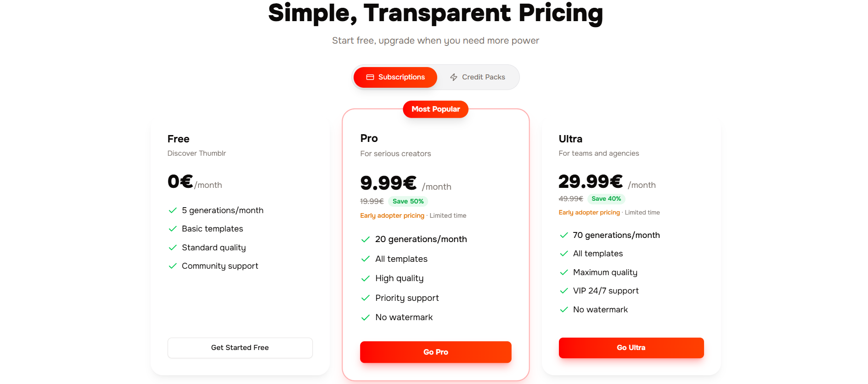Screen dimensions: 868x384
Task: Click the checkmark beside Basic templates
Action: click(x=172, y=228)
